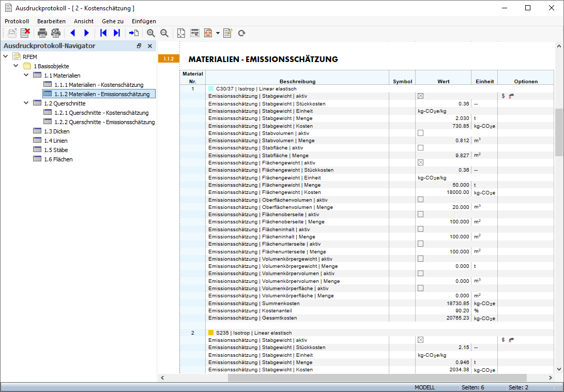This screenshot has width=564, height=392.
Task: Delete the protocol with red X icon
Action: [25, 33]
